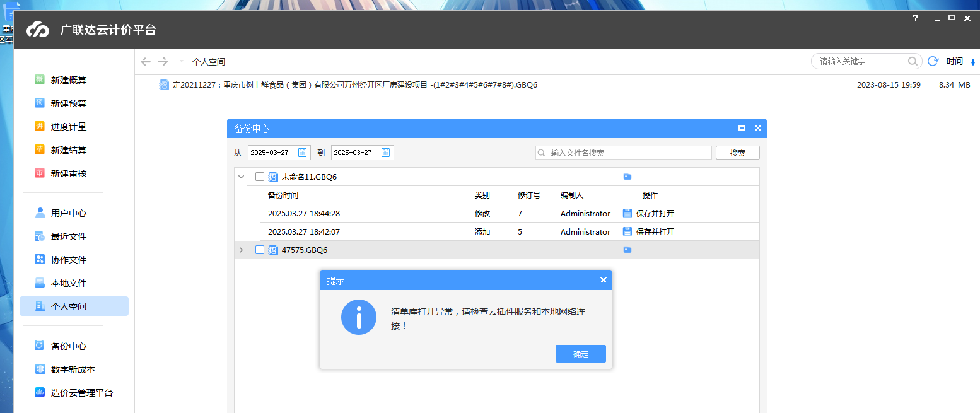Focus the 输入文件名搜索 field
Viewport: 980px width, 413px height.
coord(624,153)
